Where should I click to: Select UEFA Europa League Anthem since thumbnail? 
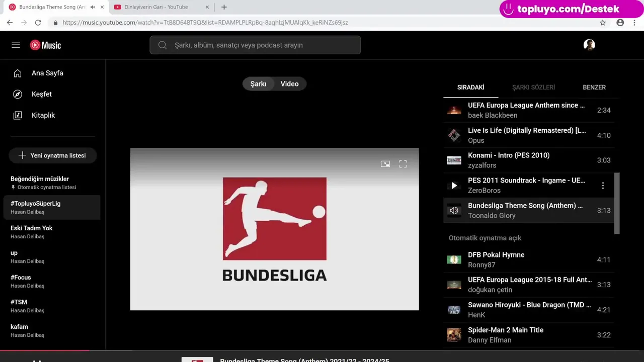[454, 110]
